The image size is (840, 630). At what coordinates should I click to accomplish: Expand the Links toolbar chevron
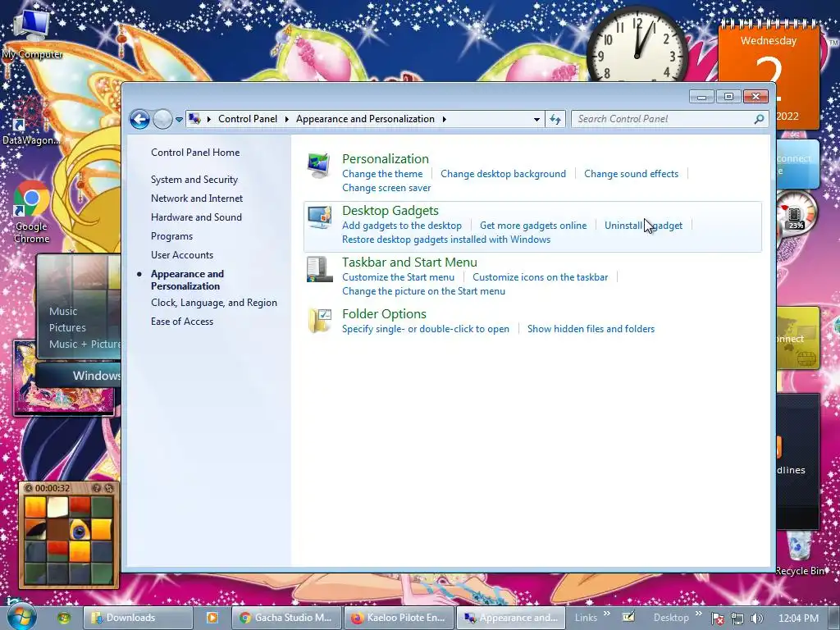coord(606,614)
